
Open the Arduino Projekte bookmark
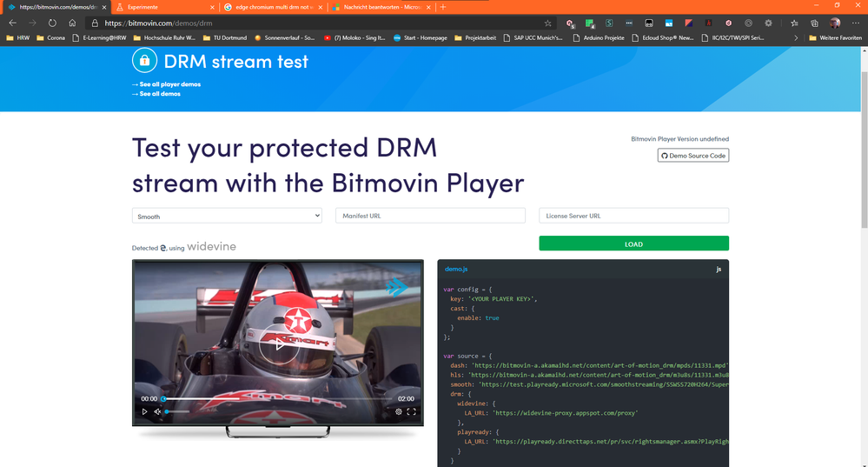point(599,38)
